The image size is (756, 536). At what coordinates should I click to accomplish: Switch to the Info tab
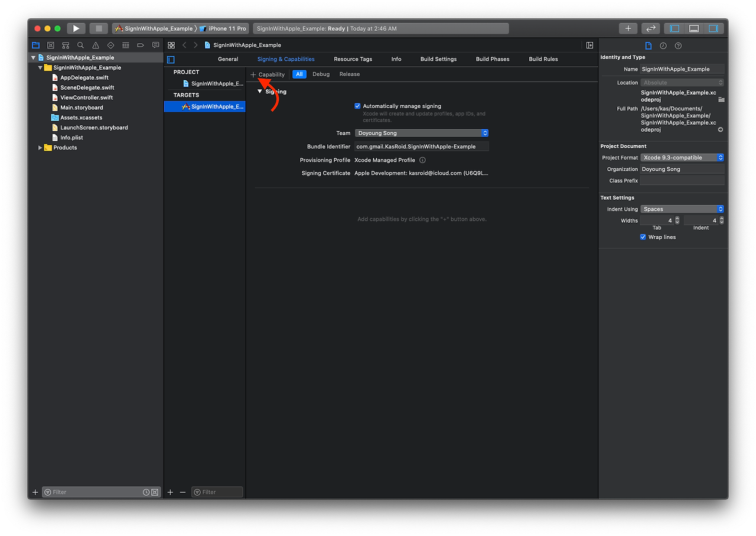pos(396,59)
